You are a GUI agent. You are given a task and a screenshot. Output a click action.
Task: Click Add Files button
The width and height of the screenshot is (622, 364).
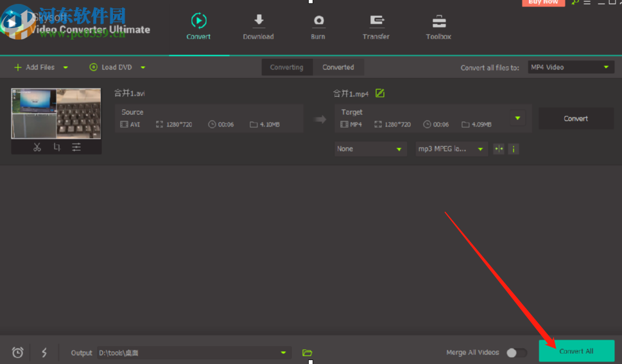35,67
